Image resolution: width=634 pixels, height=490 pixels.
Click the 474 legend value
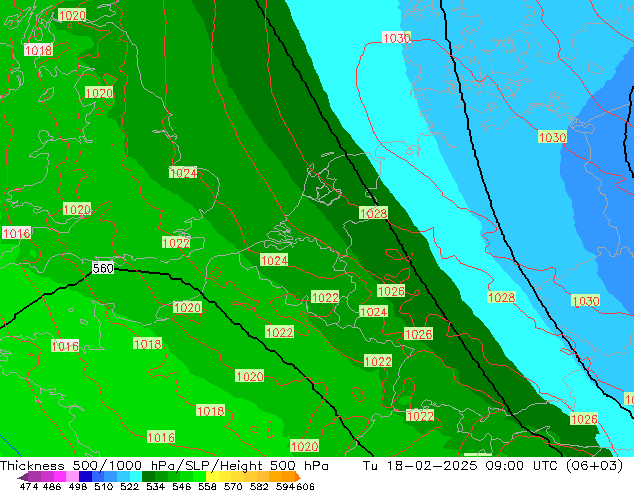(29, 486)
